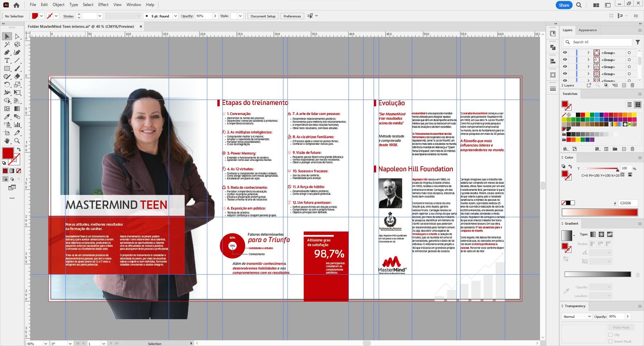Open the blending mode Normal dropdown
Screen dimensions: 644x346
coord(577,317)
